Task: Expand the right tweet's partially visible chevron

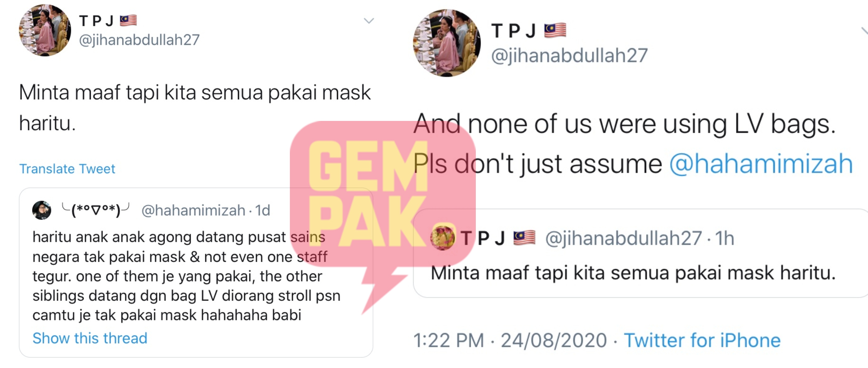Action: coord(864,31)
